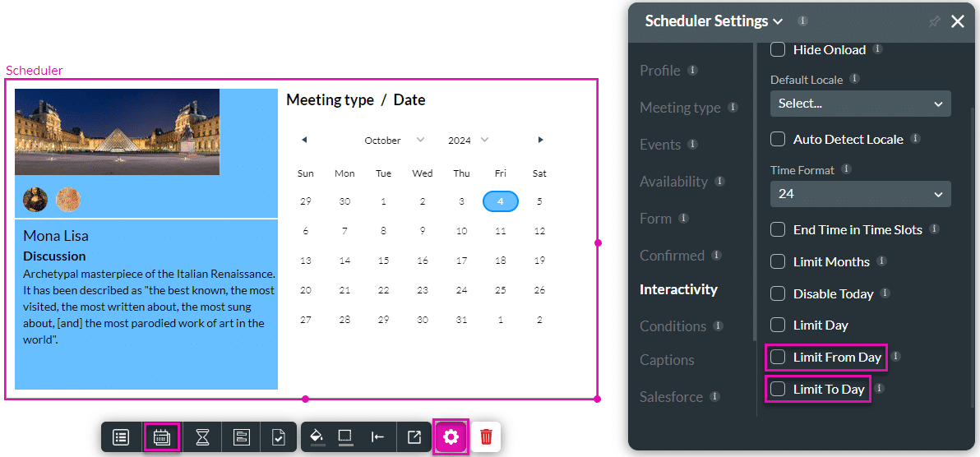
Task: Click the list icon in the bottom toolbar
Action: click(121, 437)
